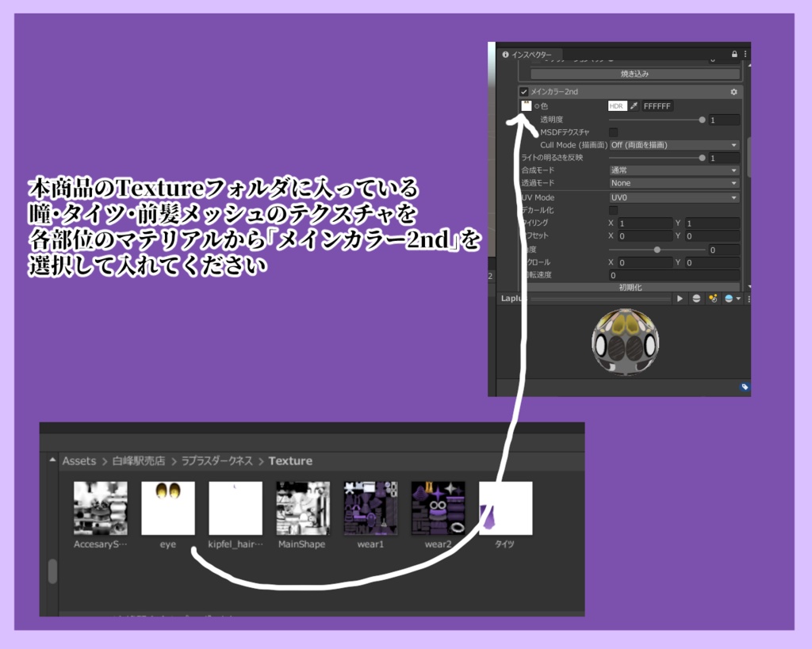The width and height of the screenshot is (812, 649).
Task: Switch the preview mesh shape icon
Action: click(696, 299)
